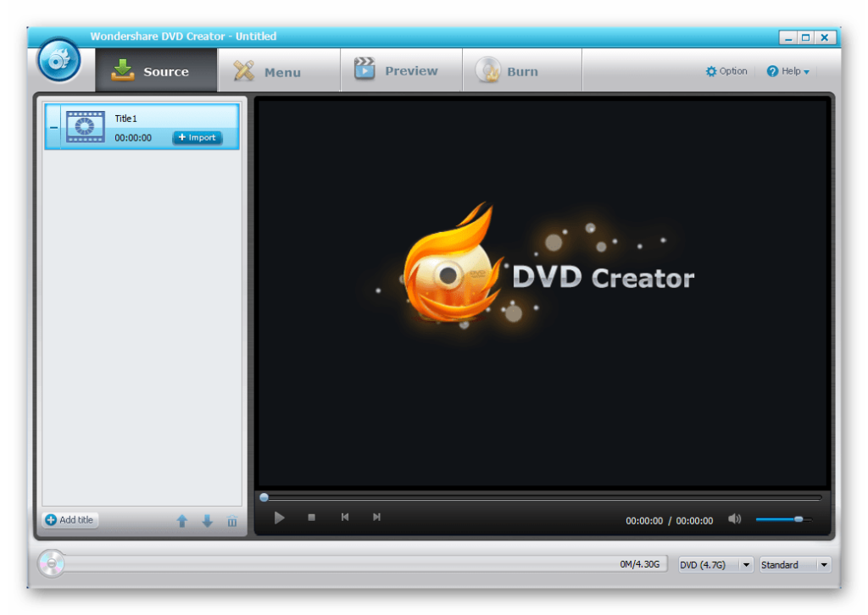This screenshot has height=615, width=868.
Task: Move title down with the down arrow
Action: pyautogui.click(x=208, y=520)
